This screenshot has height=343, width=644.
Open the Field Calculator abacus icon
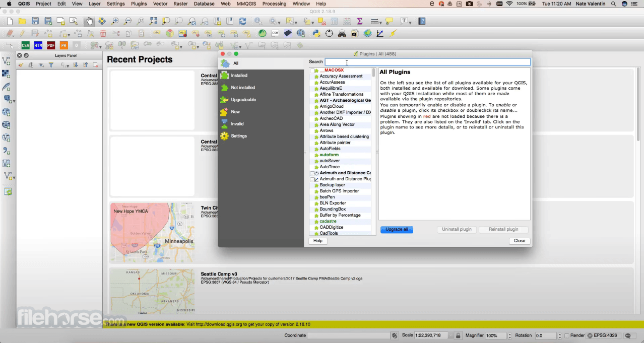coord(347,21)
